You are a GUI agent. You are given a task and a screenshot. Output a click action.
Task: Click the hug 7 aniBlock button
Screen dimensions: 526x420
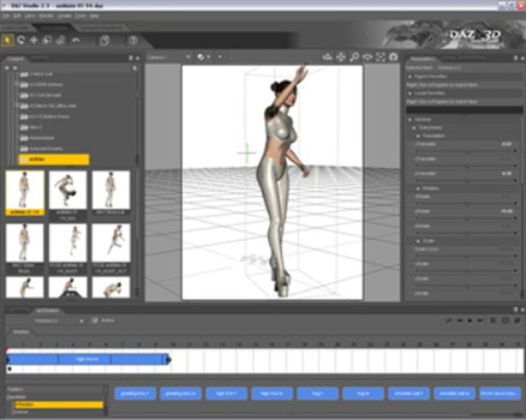tap(317, 393)
